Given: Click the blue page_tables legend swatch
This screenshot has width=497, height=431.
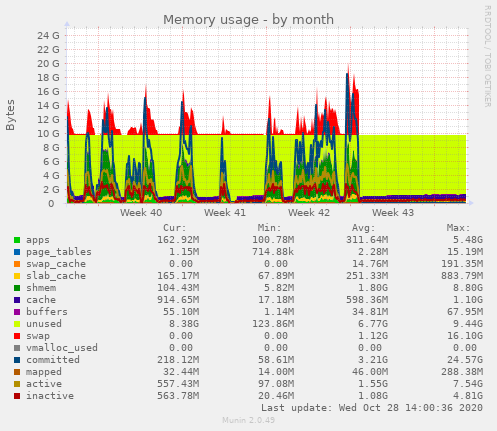Looking at the screenshot, I should [x=17, y=252].
